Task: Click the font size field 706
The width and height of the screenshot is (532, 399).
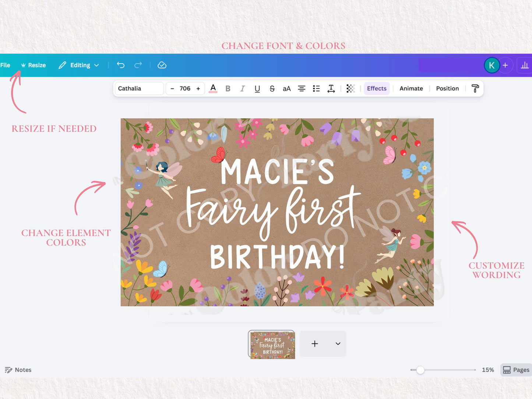Action: [x=185, y=88]
